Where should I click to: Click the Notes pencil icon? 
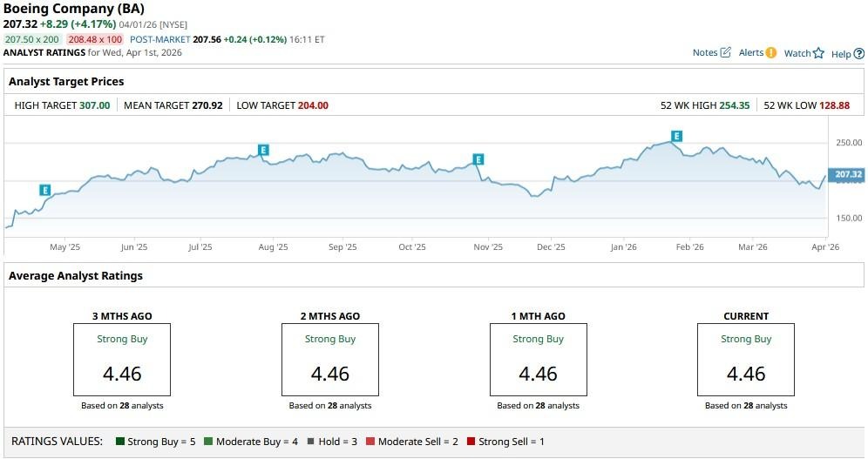pyautogui.click(x=725, y=53)
